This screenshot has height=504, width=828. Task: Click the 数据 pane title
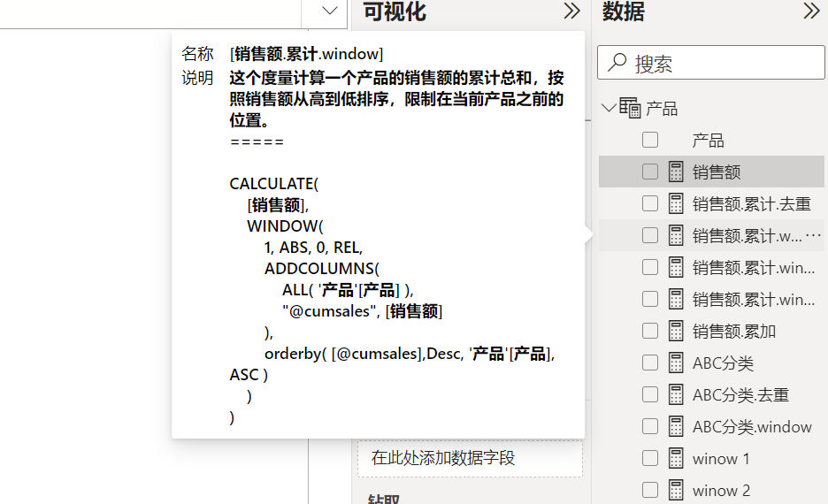tap(623, 11)
